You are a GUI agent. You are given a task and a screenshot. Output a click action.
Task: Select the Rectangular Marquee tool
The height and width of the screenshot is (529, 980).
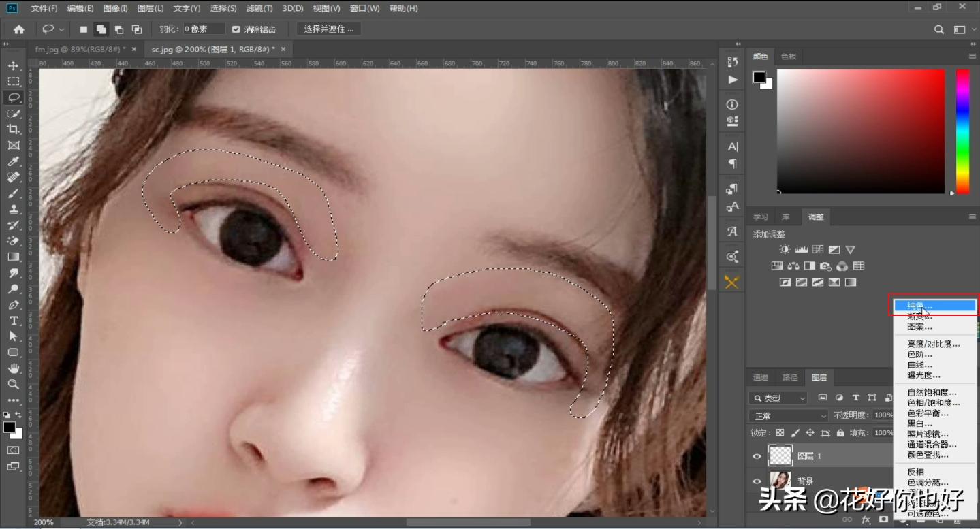click(x=13, y=82)
